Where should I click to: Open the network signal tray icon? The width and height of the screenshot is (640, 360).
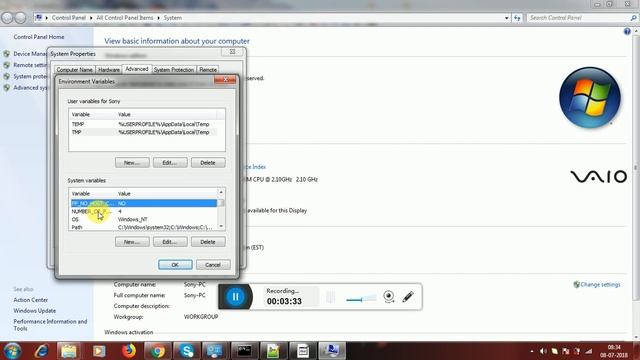(589, 351)
